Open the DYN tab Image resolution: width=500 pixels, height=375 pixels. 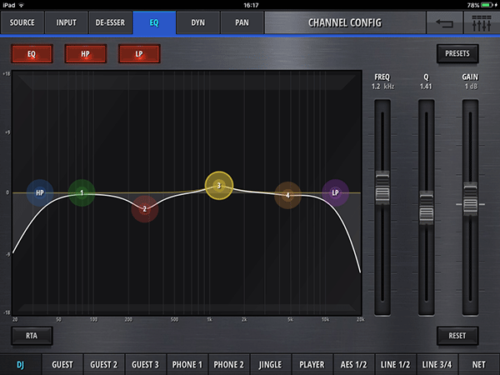[198, 23]
